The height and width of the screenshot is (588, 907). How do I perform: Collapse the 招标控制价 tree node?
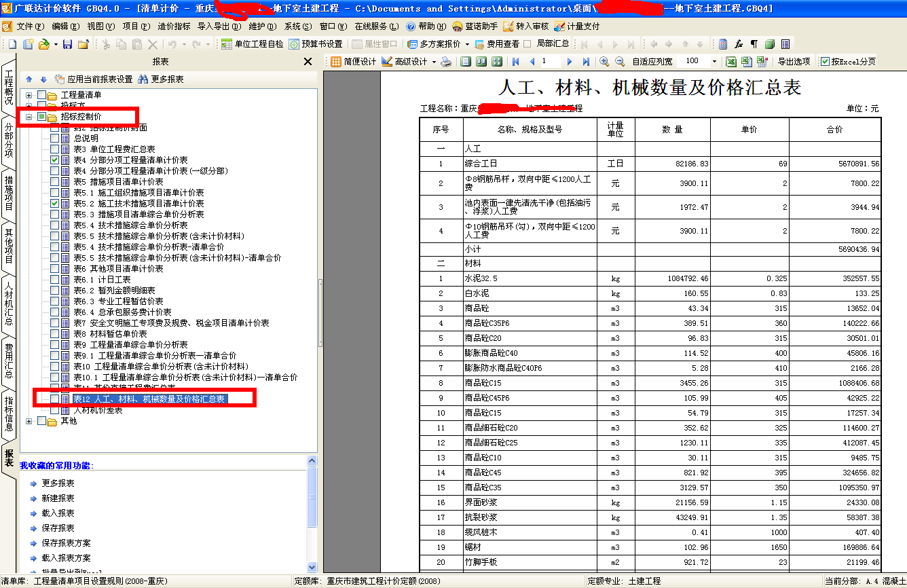tap(29, 117)
